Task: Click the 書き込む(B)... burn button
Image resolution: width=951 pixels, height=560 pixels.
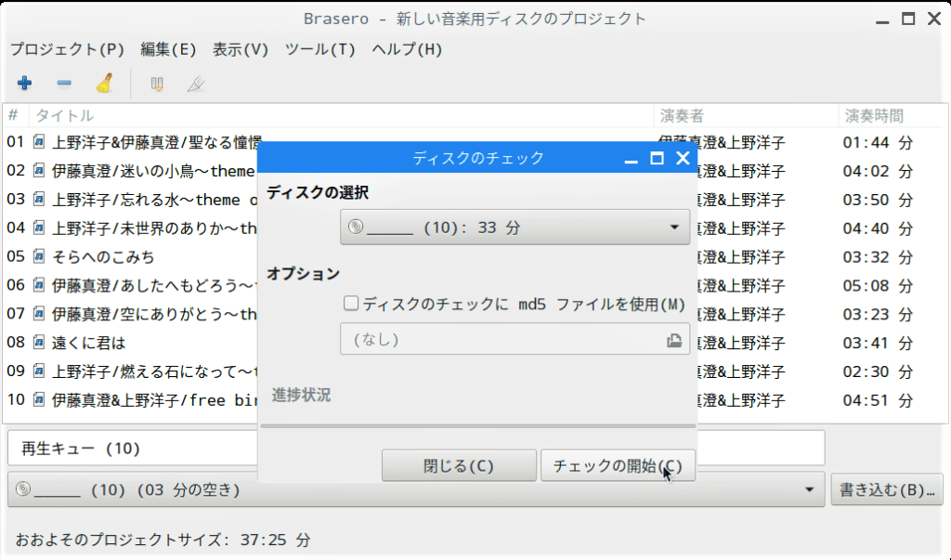Action: click(887, 489)
